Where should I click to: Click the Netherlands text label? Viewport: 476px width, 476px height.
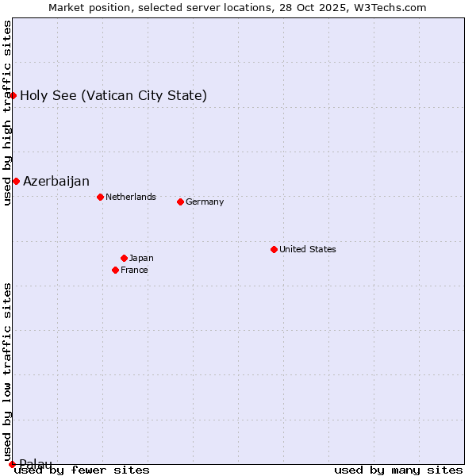click(131, 197)
